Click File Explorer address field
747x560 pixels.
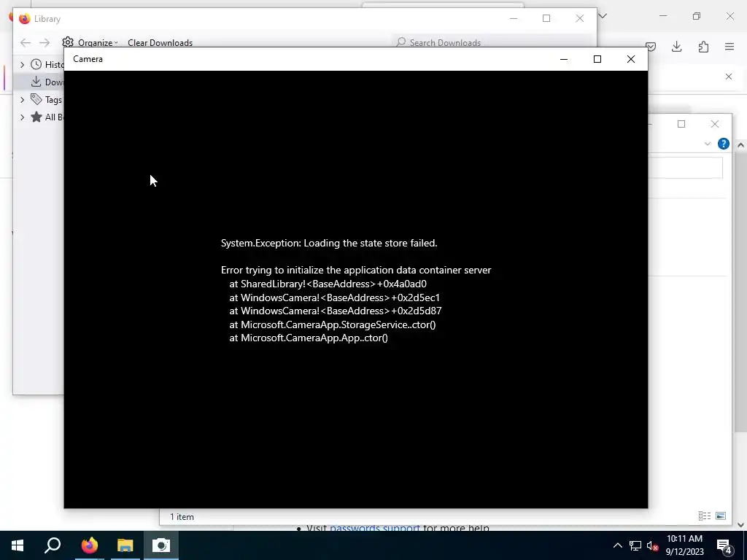pyautogui.click(x=686, y=168)
